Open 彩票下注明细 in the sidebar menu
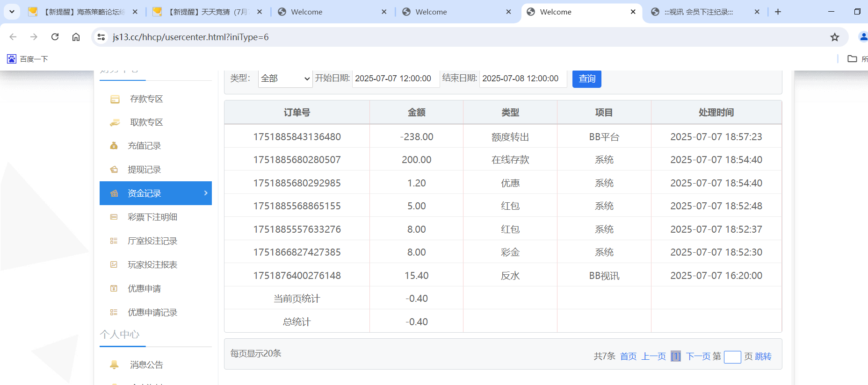The image size is (868, 385). pyautogui.click(x=152, y=217)
